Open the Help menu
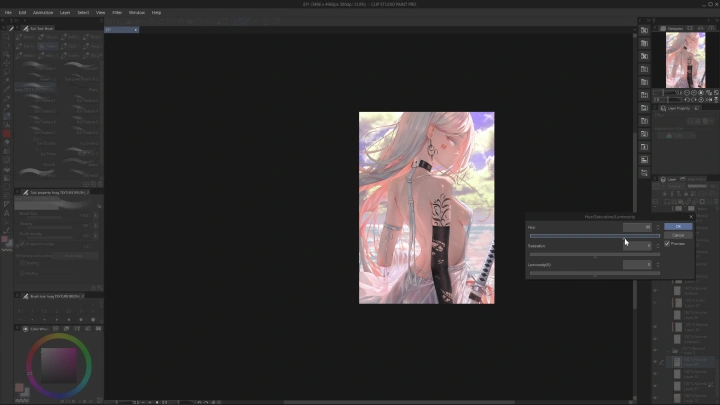This screenshot has width=720, height=405. pos(156,12)
